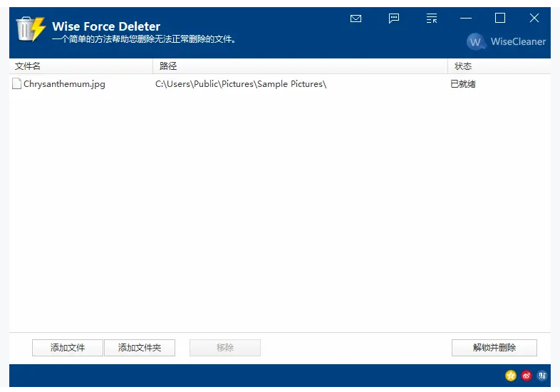
Task: Select file icon next to Chrysanthemum.jpg
Action: point(16,83)
